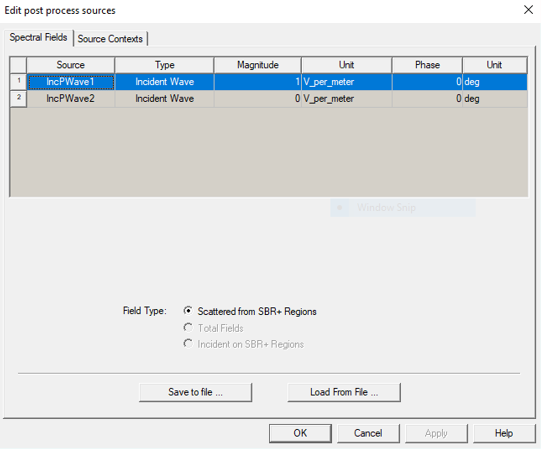The width and height of the screenshot is (541, 449).
Task: Click the Type cell for IncPWave2
Action: point(164,99)
